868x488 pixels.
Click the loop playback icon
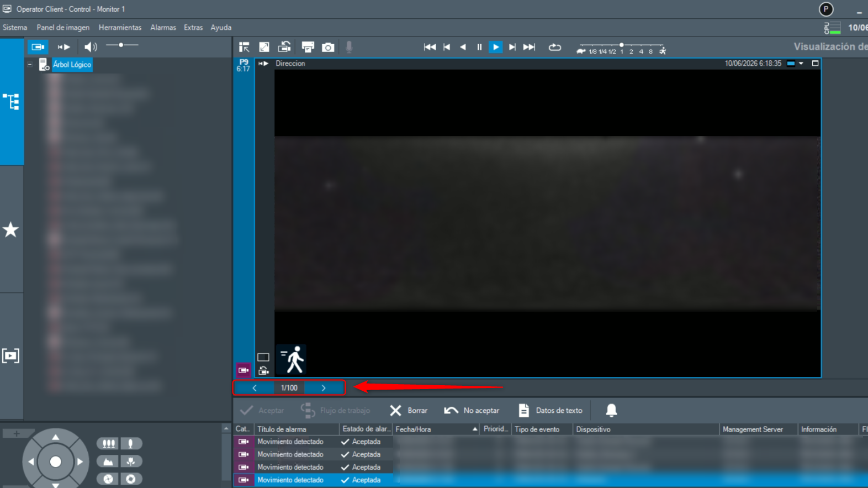pyautogui.click(x=555, y=48)
